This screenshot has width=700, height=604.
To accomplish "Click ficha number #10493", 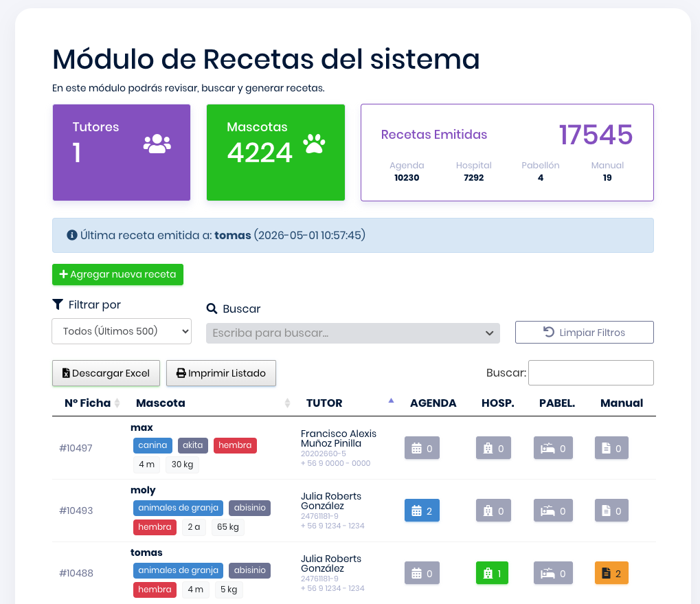I will point(76,511).
